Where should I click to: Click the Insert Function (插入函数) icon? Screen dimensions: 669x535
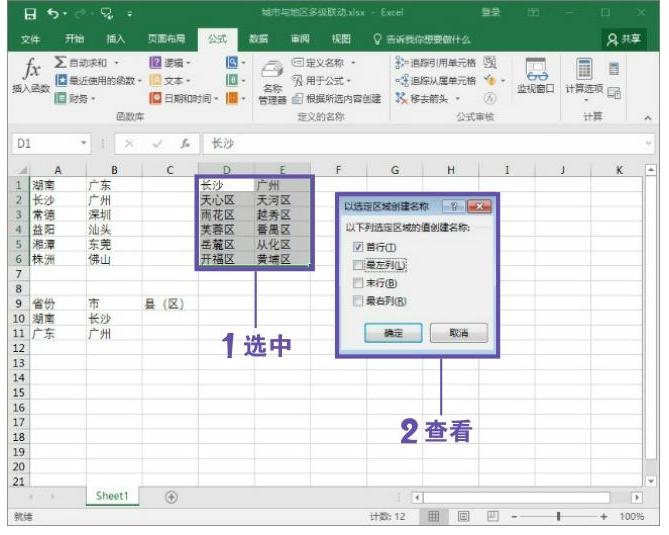tap(32, 76)
